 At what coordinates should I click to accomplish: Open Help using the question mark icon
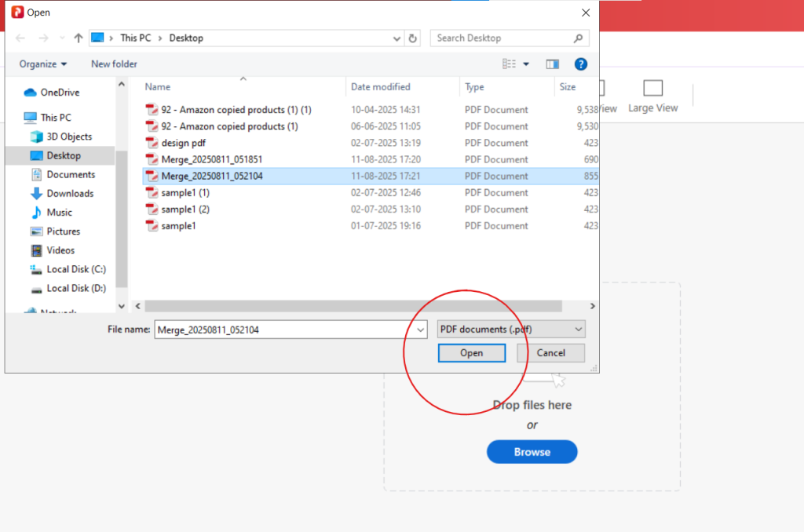(580, 64)
